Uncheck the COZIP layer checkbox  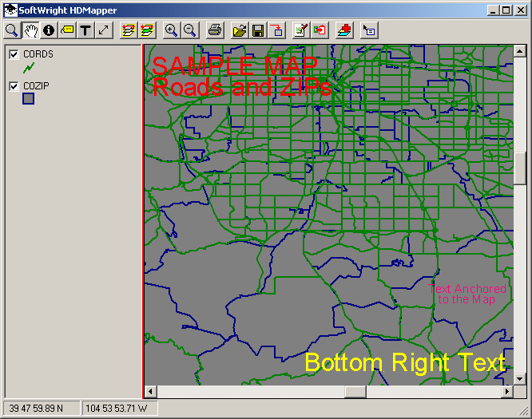14,86
